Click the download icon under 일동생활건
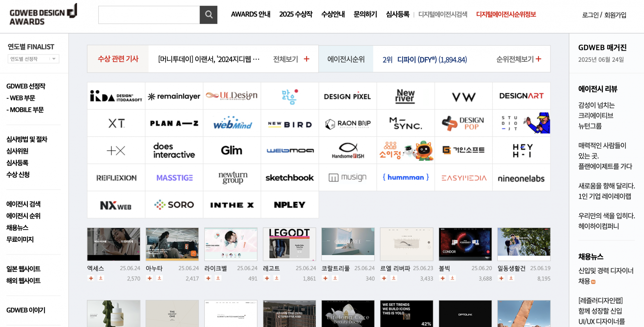Screen dimensions: 644x327 (x=511, y=278)
